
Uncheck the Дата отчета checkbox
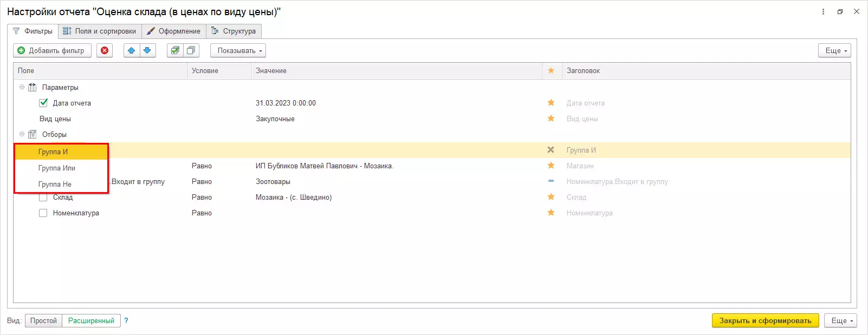pyautogui.click(x=43, y=103)
